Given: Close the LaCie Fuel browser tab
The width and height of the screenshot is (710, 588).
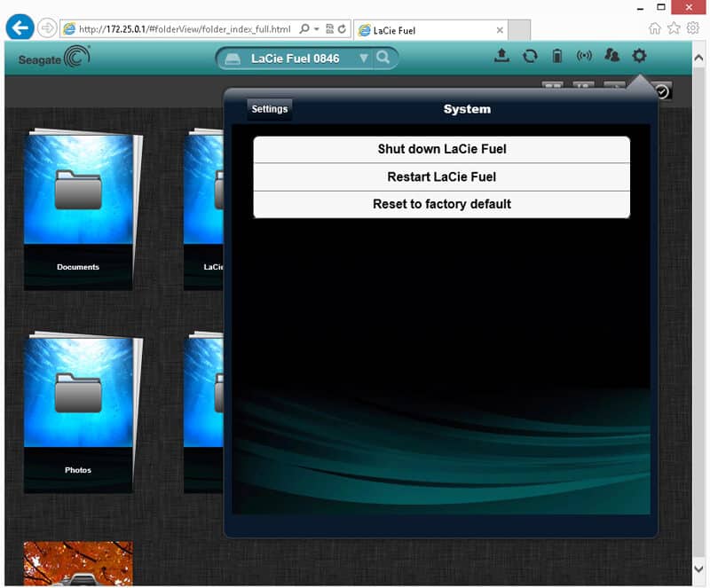Looking at the screenshot, I should 500,30.
